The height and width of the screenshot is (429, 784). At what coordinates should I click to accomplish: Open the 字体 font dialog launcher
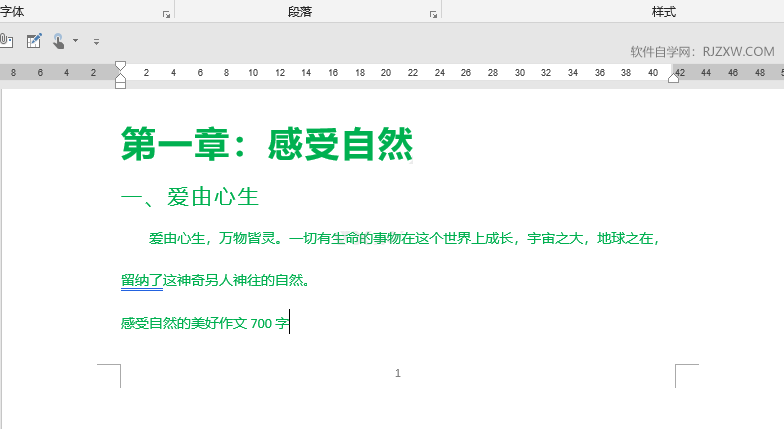(166, 15)
